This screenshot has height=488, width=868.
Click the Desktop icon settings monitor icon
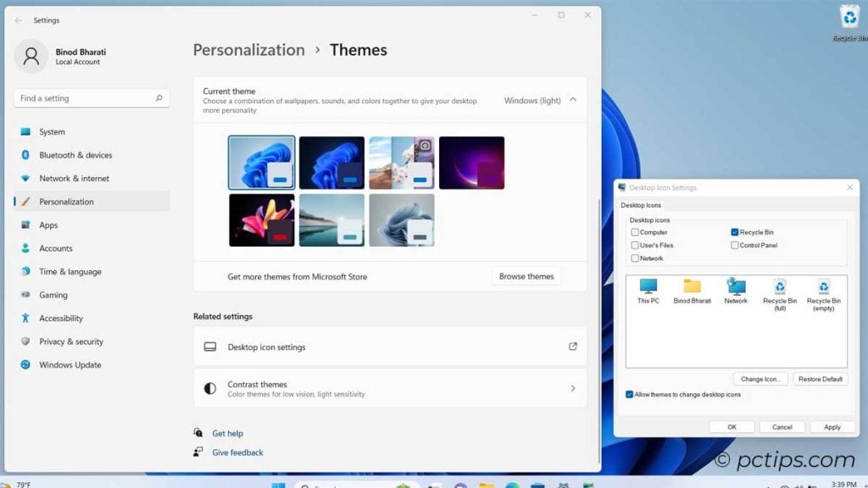coord(209,347)
